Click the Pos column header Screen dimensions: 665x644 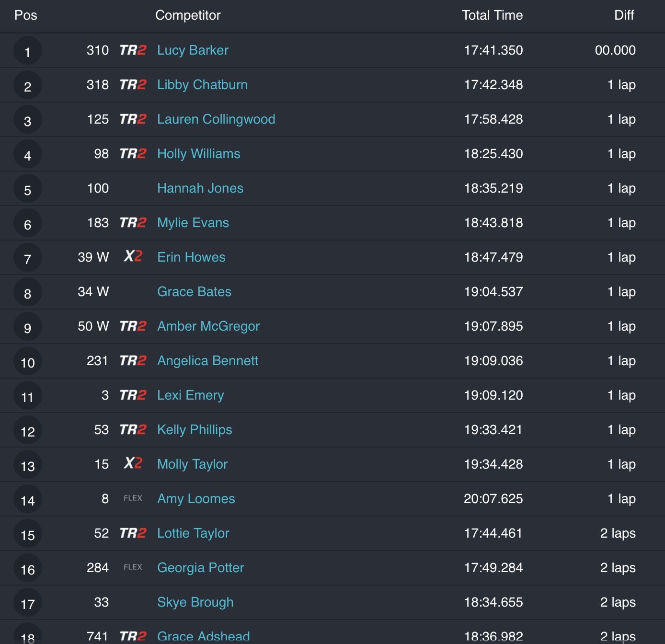26,15
